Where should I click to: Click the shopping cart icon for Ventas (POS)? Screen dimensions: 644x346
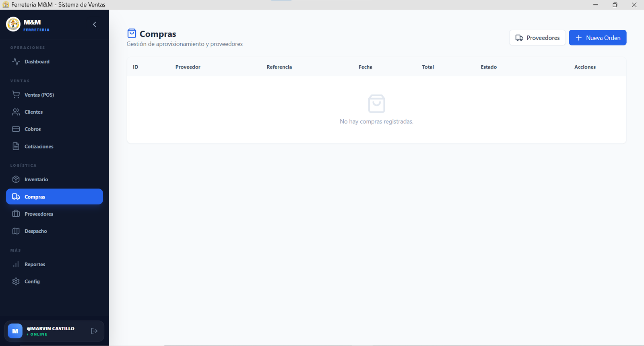click(16, 95)
